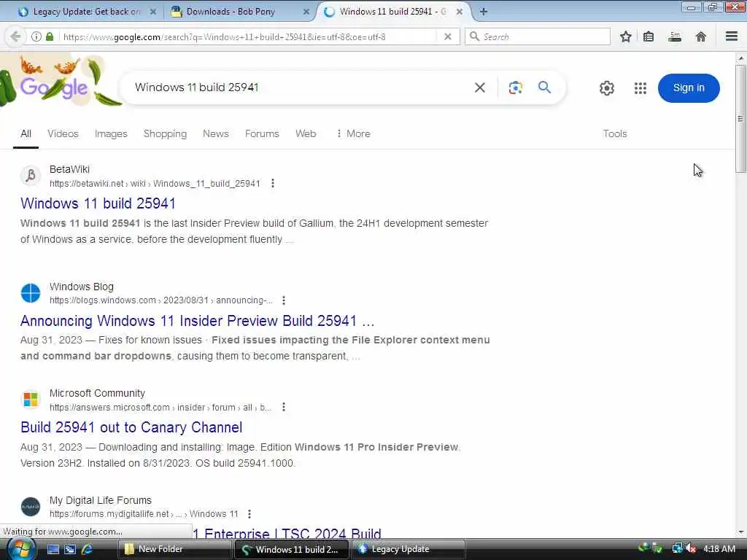Open options for My Digital Life result

(x=249, y=514)
